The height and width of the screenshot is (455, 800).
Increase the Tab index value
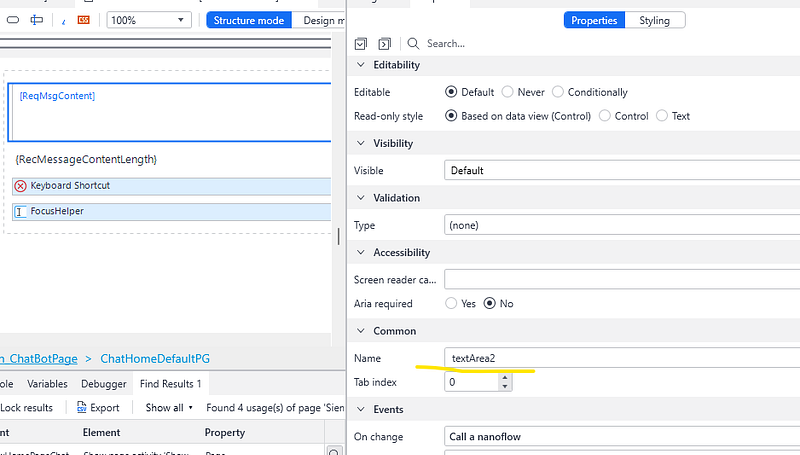pyautogui.click(x=505, y=378)
